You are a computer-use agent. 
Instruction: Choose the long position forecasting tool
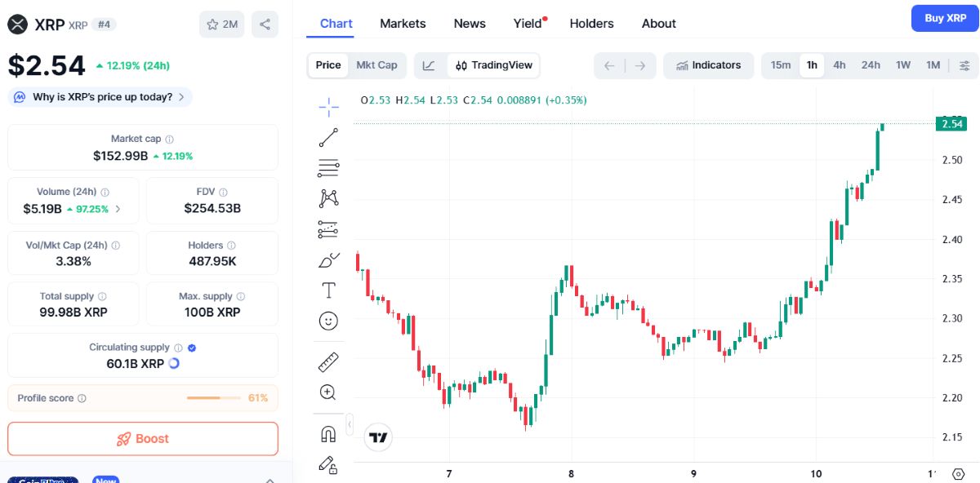(328, 229)
